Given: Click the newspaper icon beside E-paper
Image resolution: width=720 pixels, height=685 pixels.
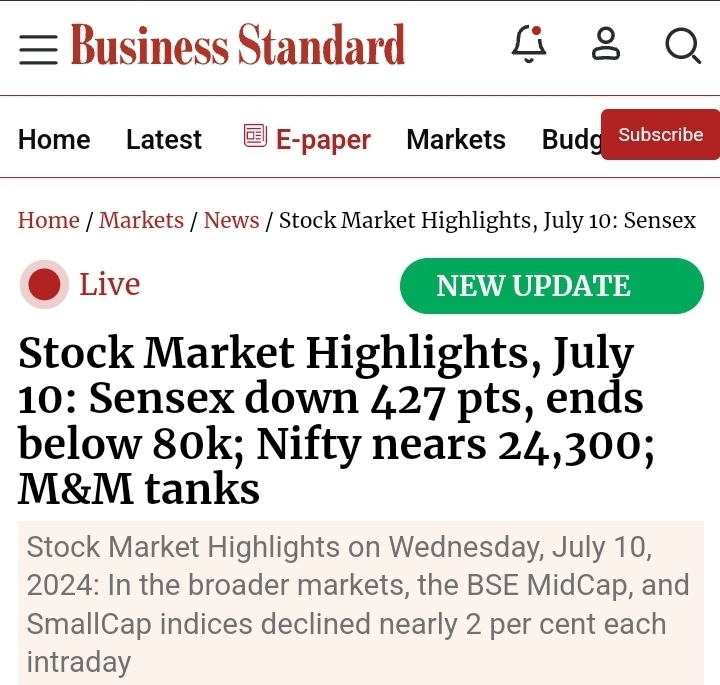Looking at the screenshot, I should (x=255, y=137).
